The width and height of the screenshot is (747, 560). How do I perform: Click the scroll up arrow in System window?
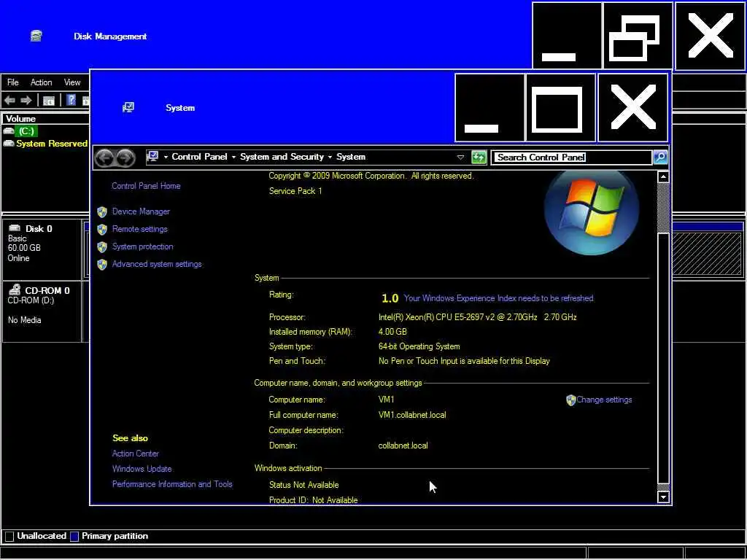(663, 177)
